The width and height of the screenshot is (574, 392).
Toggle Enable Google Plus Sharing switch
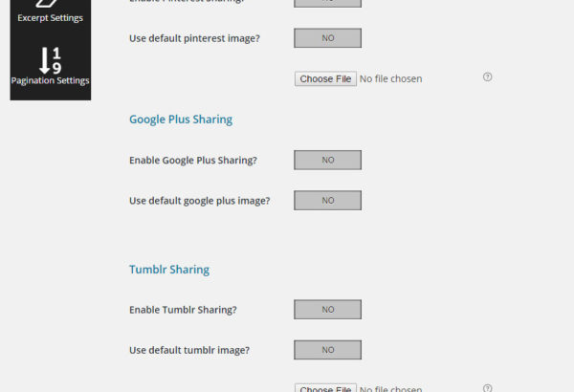click(x=327, y=160)
